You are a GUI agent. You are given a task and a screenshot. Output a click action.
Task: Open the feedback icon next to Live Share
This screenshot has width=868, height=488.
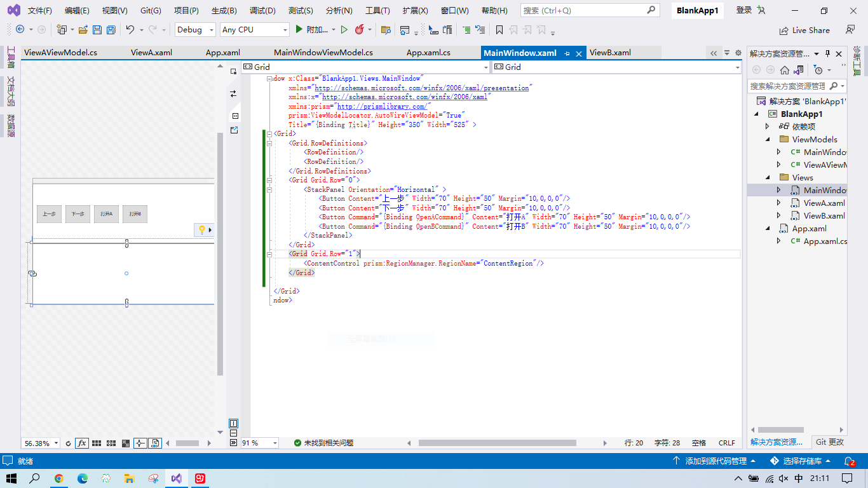tap(850, 29)
